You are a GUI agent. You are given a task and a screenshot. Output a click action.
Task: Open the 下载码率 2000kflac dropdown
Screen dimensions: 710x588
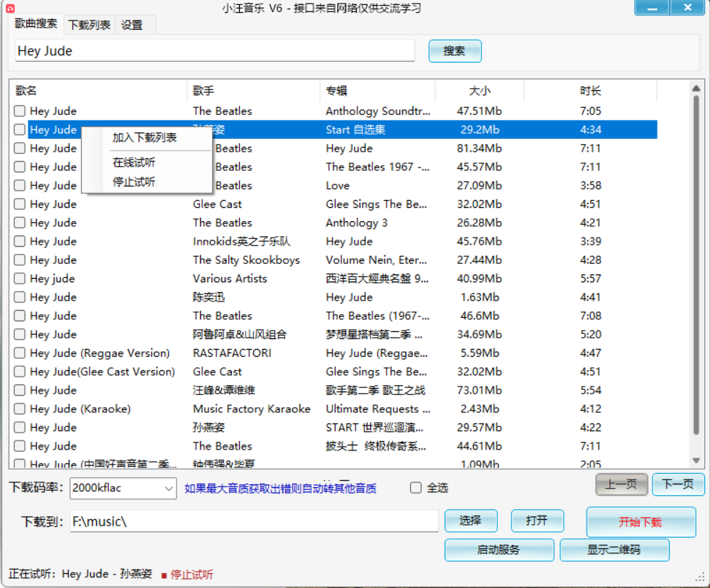[123, 489]
